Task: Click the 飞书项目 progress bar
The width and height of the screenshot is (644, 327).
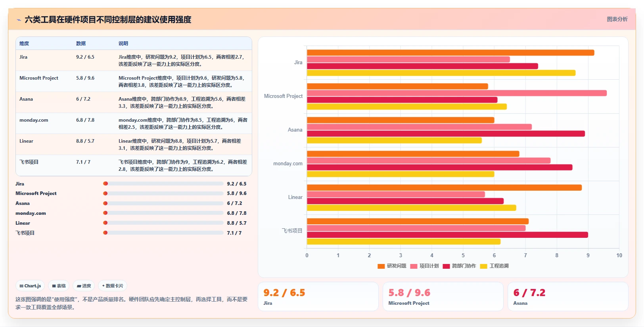Action: point(163,233)
